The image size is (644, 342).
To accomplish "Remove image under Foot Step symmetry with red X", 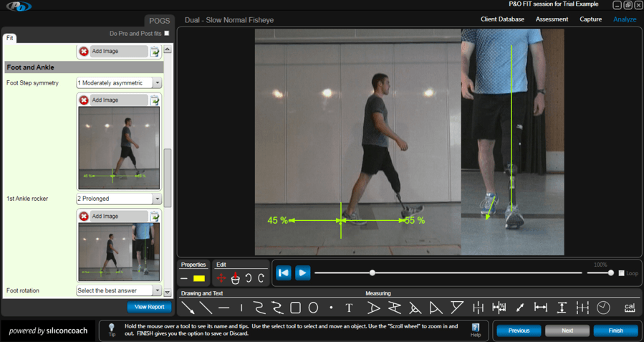I will coord(84,100).
